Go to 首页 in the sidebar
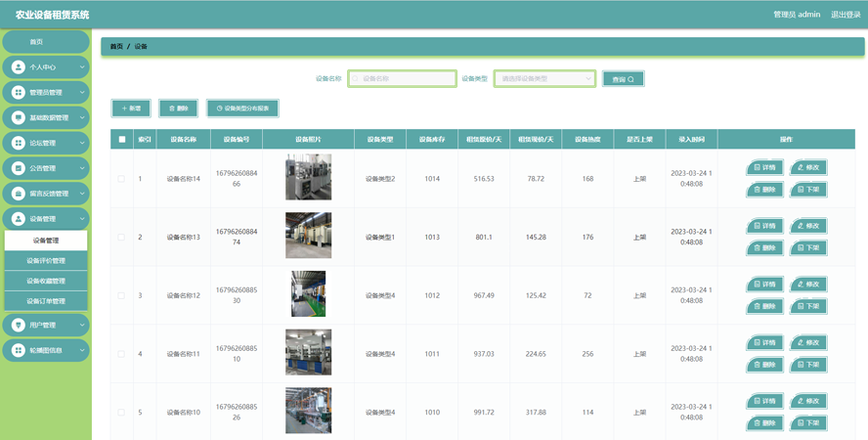Viewport: 868px width, 440px height. pos(46,41)
